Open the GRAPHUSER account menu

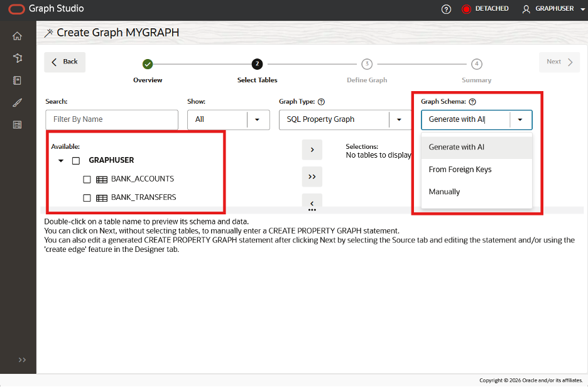click(x=553, y=9)
